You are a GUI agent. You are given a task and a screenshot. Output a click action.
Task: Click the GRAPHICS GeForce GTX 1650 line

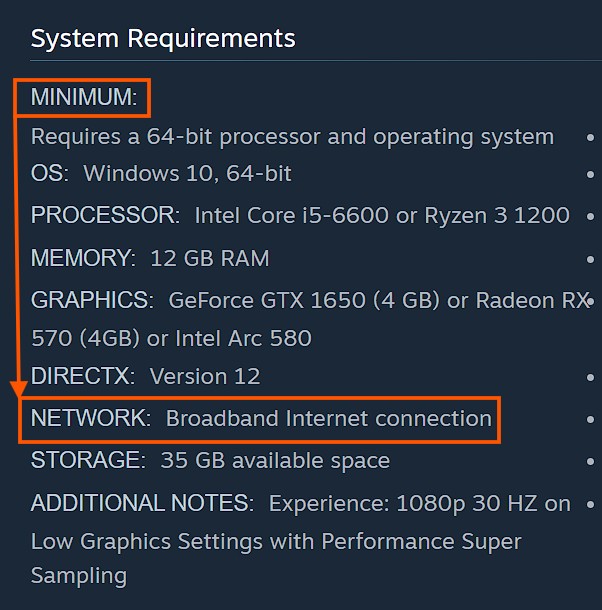(310, 300)
